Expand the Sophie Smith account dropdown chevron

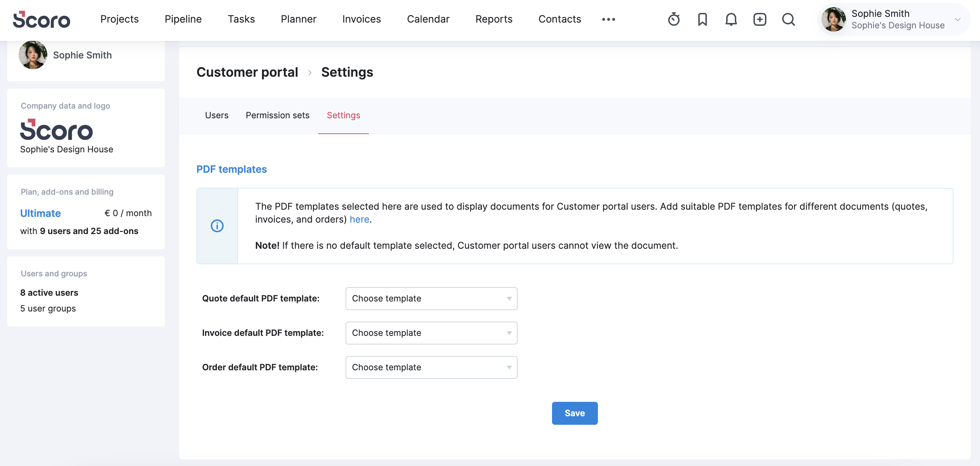957,19
